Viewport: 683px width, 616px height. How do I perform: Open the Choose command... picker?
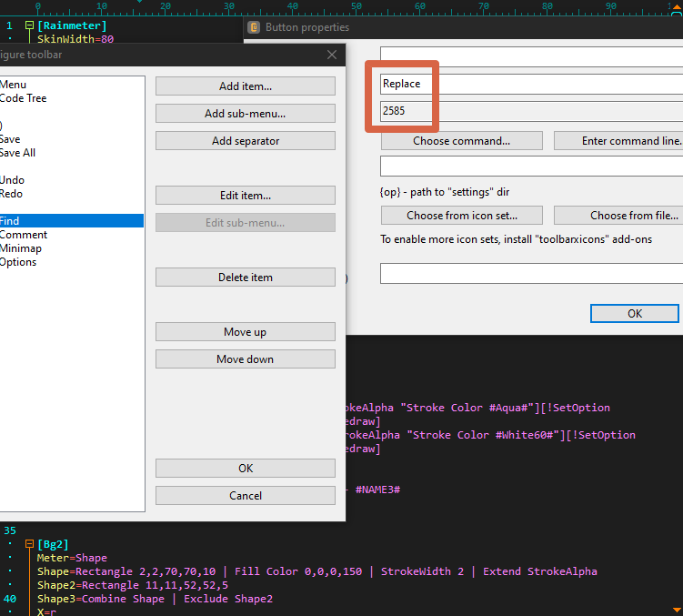[x=461, y=141]
